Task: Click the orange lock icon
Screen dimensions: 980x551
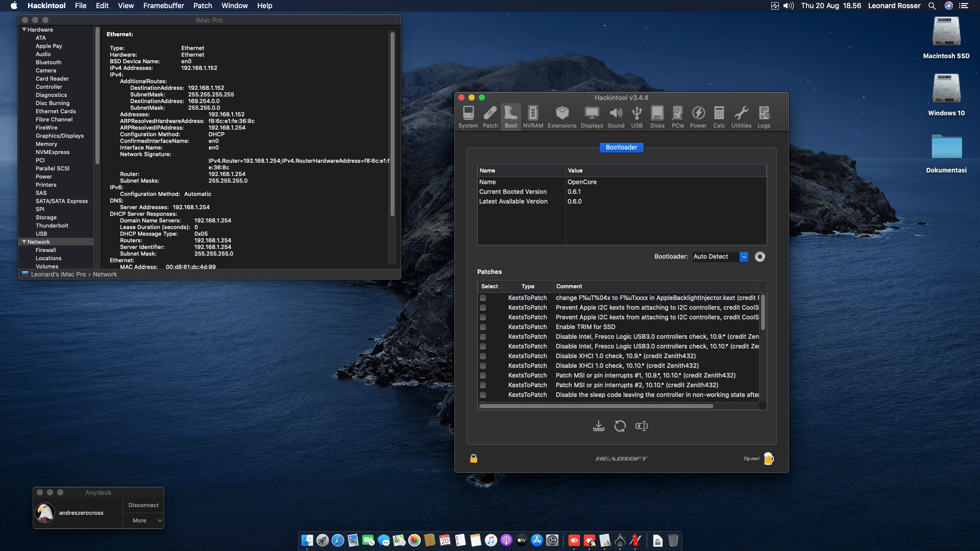Action: (x=474, y=459)
